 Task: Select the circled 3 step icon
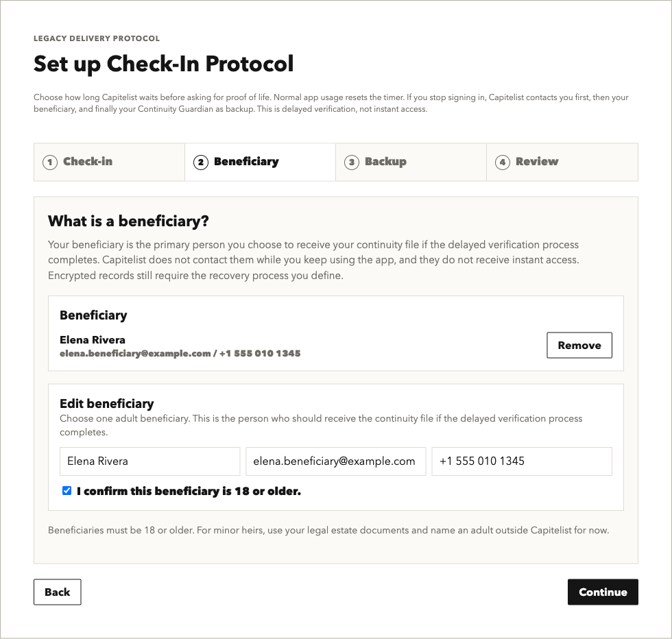click(x=351, y=162)
